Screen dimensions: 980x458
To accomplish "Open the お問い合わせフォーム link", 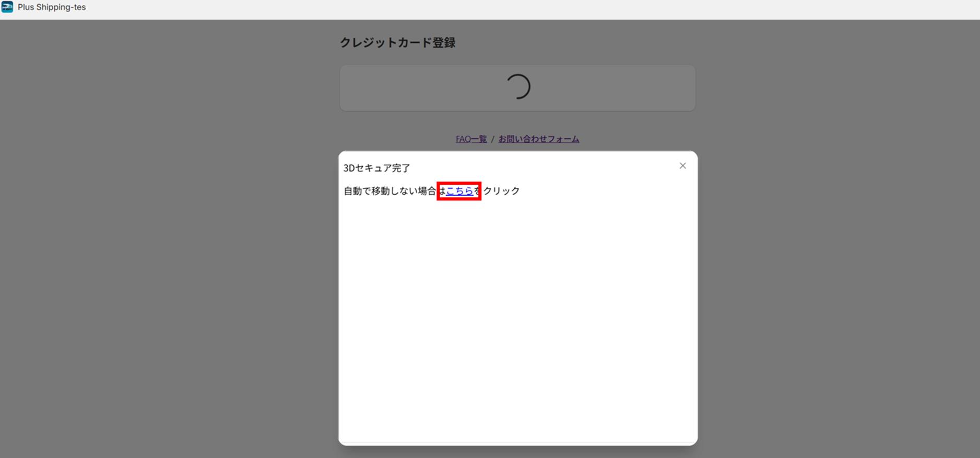I will [539, 139].
